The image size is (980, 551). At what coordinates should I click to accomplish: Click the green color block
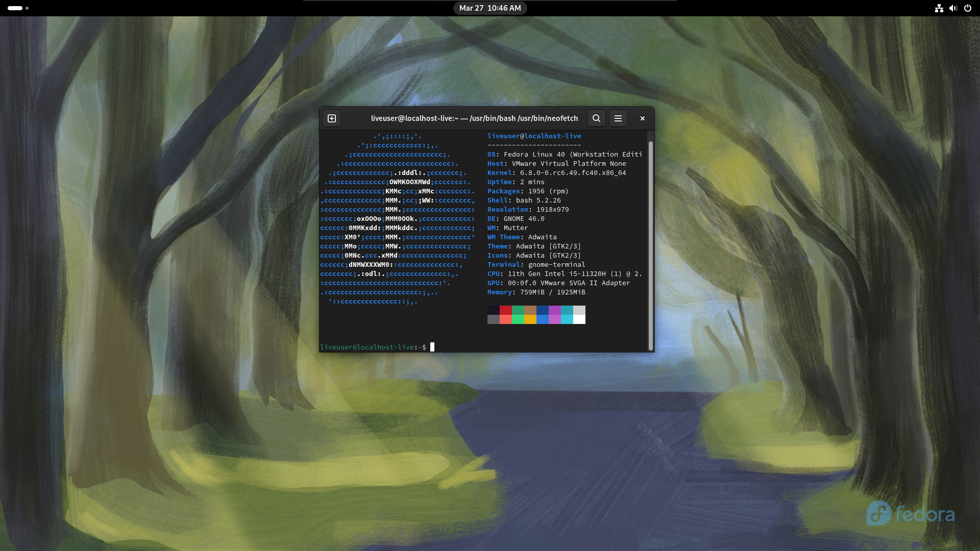pos(518,310)
